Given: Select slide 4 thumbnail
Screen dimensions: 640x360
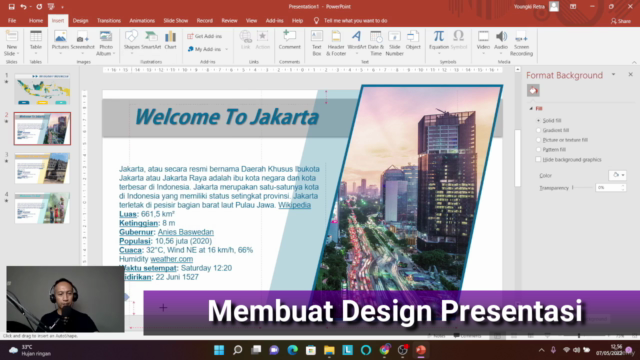Looking at the screenshot, I should [42, 208].
